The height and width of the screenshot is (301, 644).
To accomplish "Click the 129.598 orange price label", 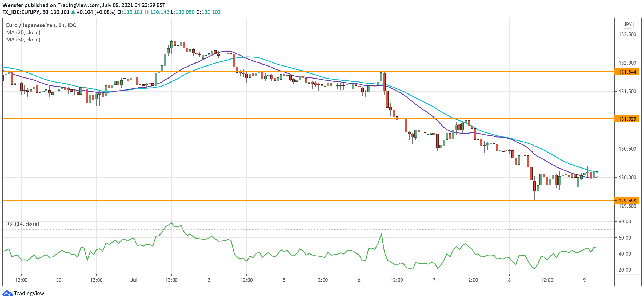I will 627,201.
